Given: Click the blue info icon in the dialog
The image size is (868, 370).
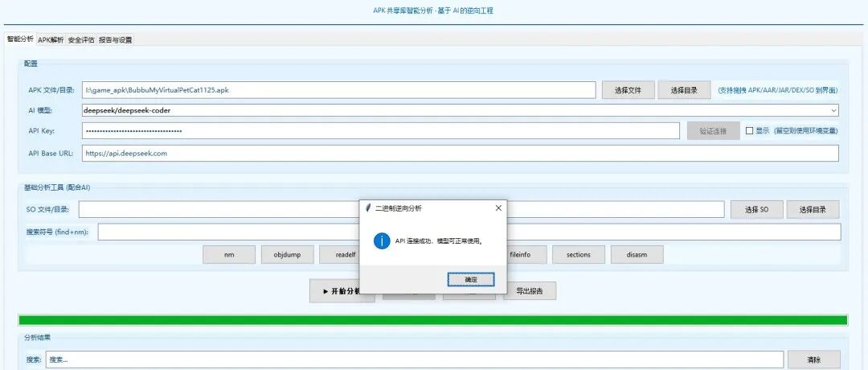Looking at the screenshot, I should coord(382,241).
